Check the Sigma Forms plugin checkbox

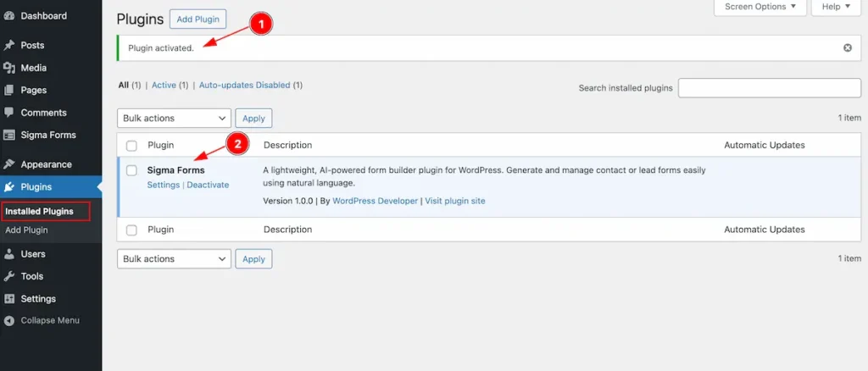(x=131, y=170)
